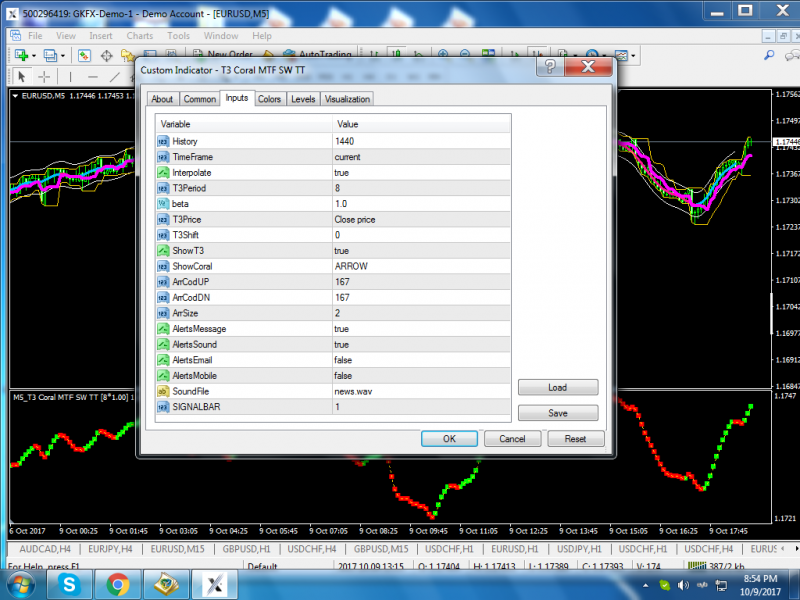
Task: Open the TimeFrame value dropdown 'current'
Action: click(421, 157)
